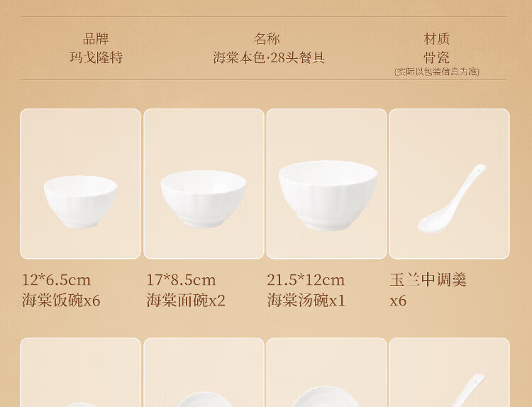Click the x6 quantity under the spoon
The image size is (532, 407).
coord(398,301)
